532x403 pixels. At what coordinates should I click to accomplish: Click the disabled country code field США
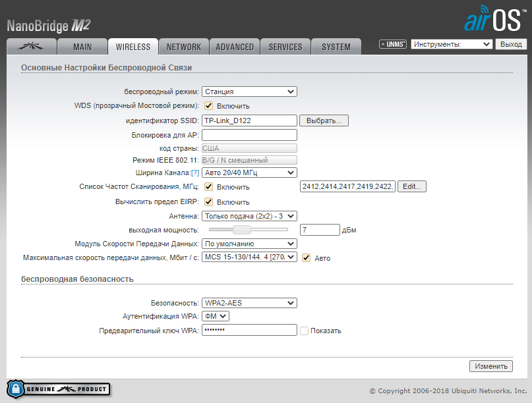(249, 148)
